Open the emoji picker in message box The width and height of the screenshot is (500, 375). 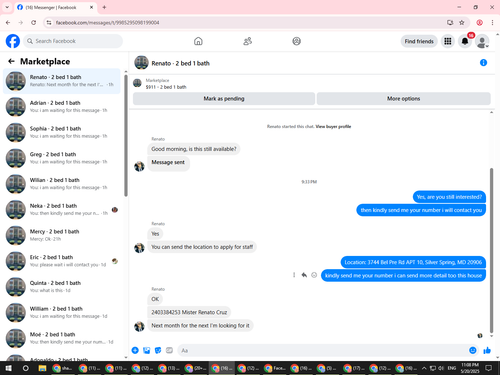click(472, 350)
